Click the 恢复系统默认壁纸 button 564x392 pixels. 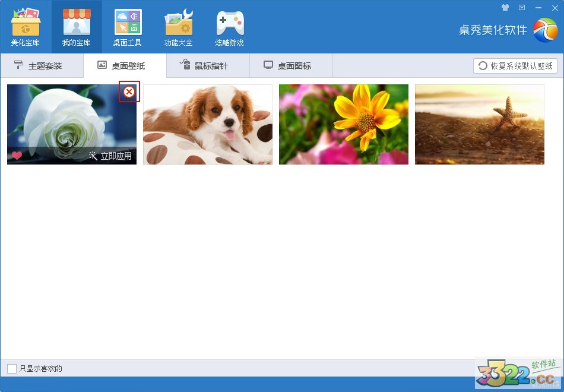[515, 66]
